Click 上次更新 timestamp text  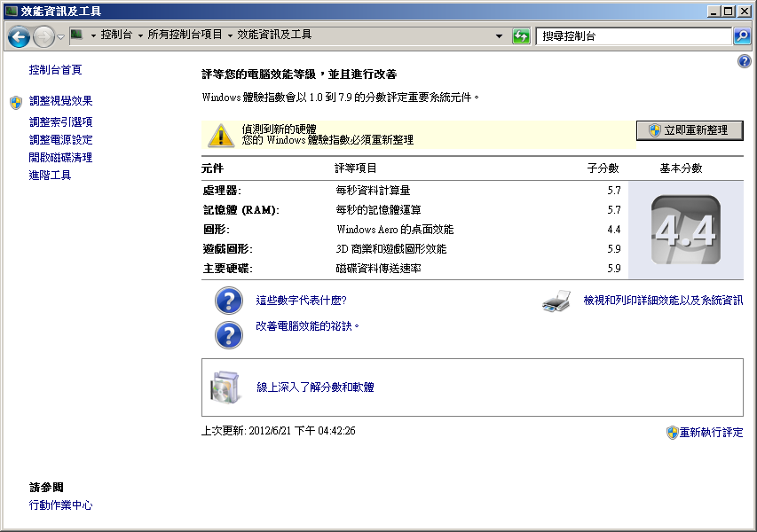[278, 431]
